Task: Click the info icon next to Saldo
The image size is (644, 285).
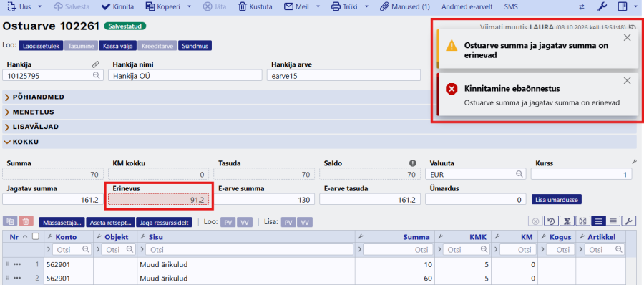Action: (413, 163)
